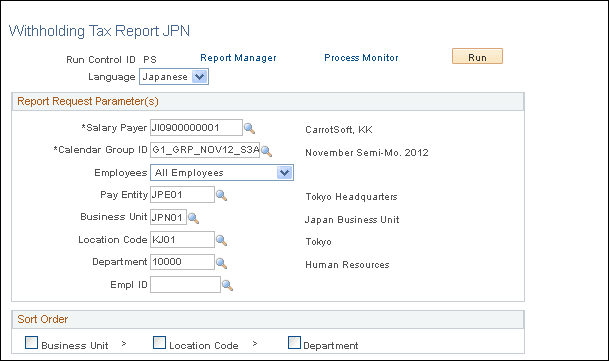Viewport: 609px width, 361px height.
Task: Check the Location Code sort order box
Action: (159, 343)
